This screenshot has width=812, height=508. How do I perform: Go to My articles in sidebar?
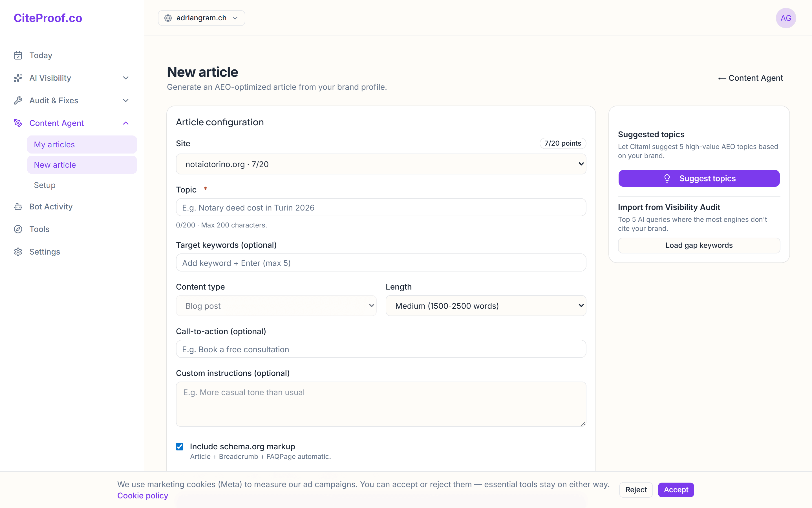pos(82,144)
